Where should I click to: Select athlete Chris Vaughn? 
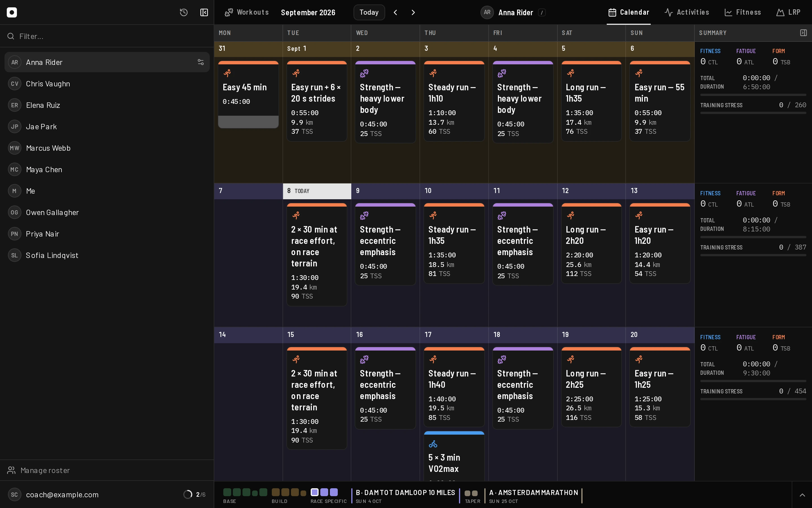(107, 84)
